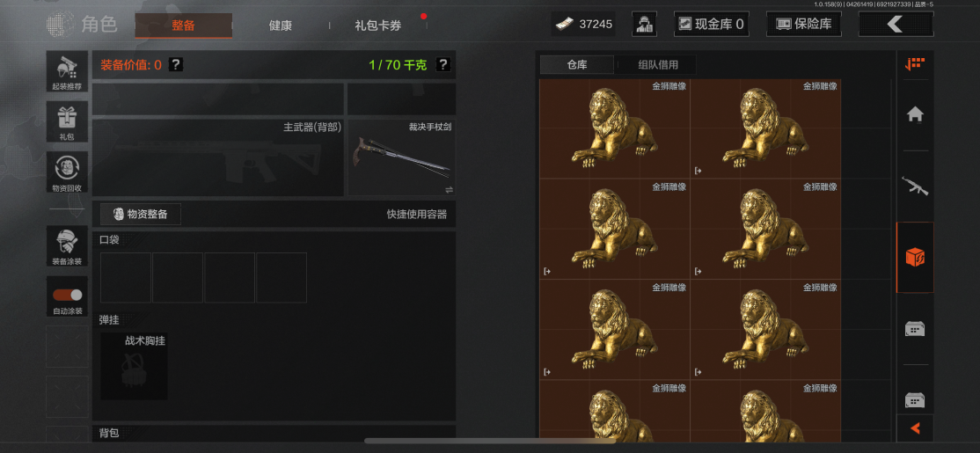Open the 装备涂装 equipment skin icon
980x453 pixels.
tap(67, 246)
